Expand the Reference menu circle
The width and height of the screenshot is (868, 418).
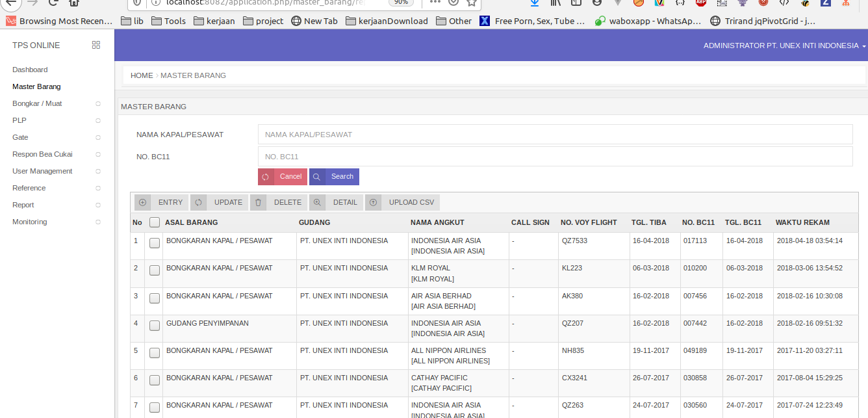pyautogui.click(x=98, y=188)
